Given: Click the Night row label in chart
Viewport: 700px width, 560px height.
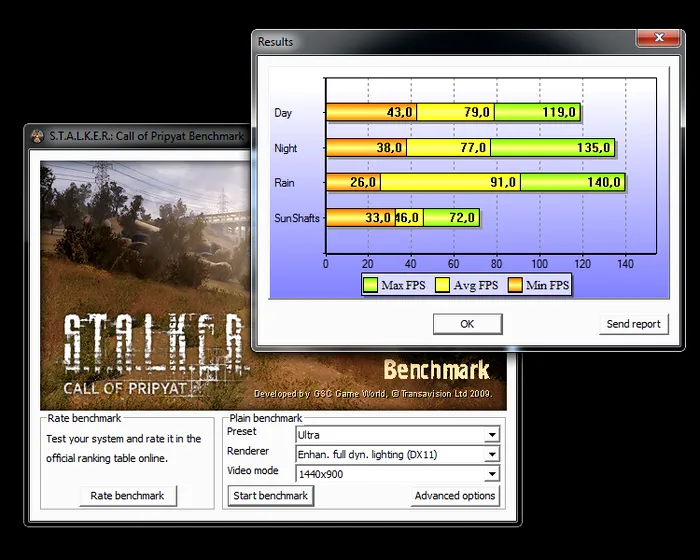Looking at the screenshot, I should point(286,148).
